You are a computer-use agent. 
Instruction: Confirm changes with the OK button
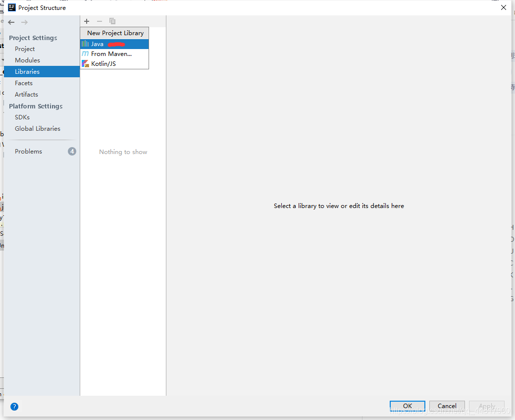(x=407, y=406)
